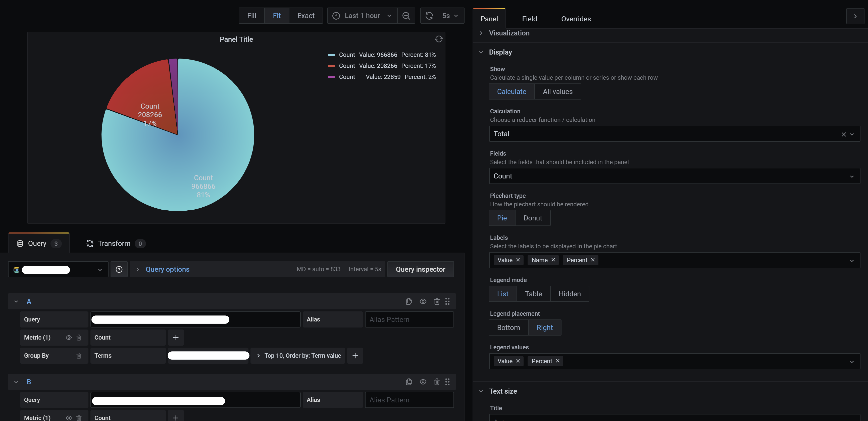Open the Overrides tab
The height and width of the screenshot is (421, 868).
(x=576, y=19)
